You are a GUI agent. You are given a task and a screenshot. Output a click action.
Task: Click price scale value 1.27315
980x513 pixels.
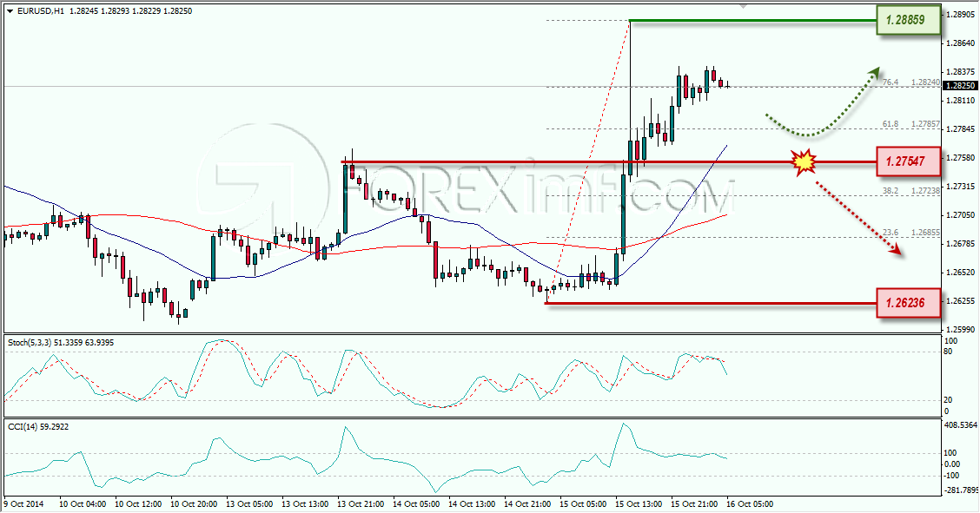click(961, 187)
